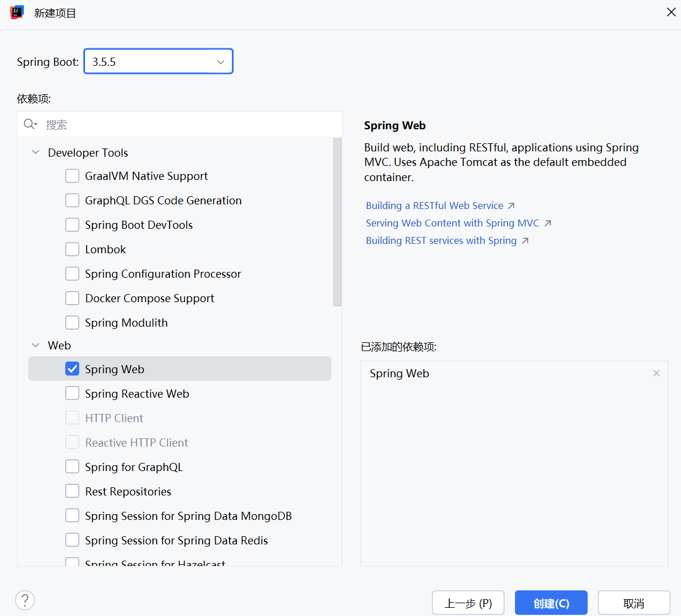The height and width of the screenshot is (616, 681).
Task: Select Rest Repositories list item
Action: (x=128, y=491)
